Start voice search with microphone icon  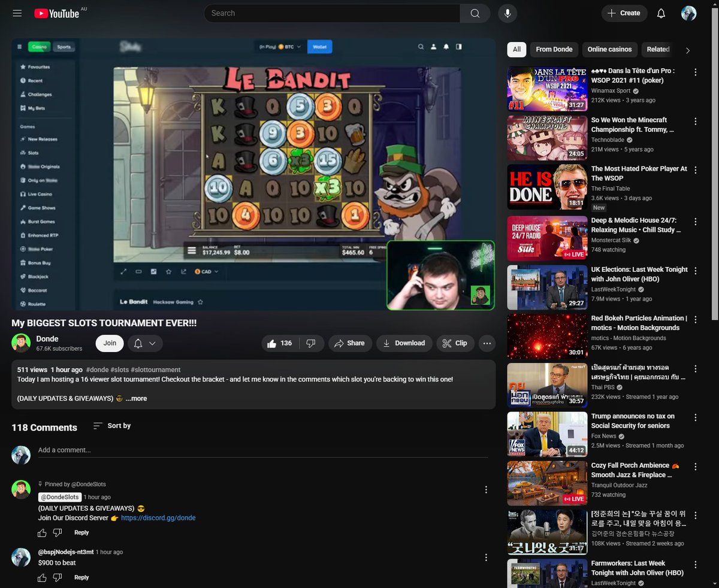pyautogui.click(x=507, y=13)
